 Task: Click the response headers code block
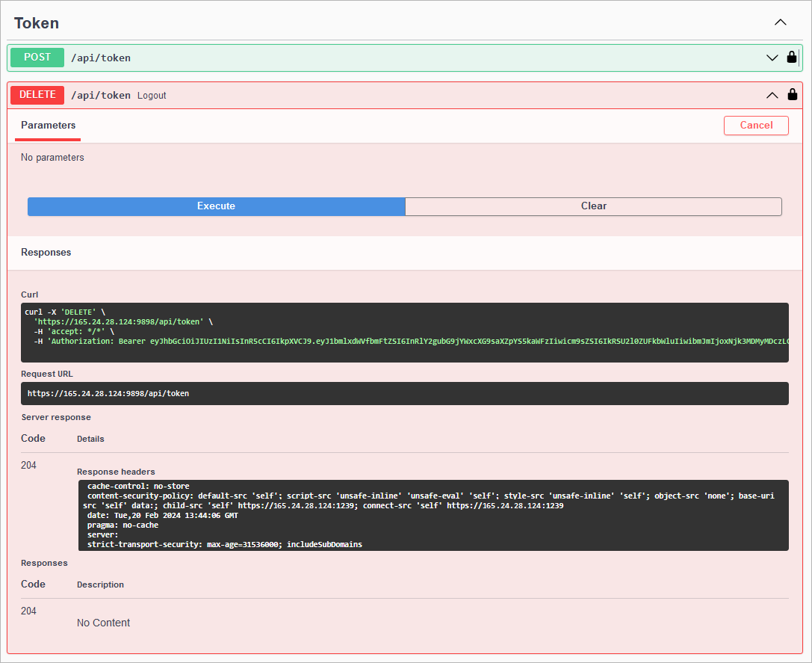(x=433, y=515)
